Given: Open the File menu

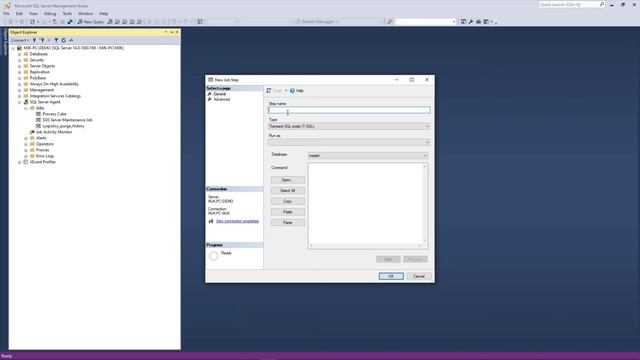Looking at the screenshot, I should [x=6, y=13].
